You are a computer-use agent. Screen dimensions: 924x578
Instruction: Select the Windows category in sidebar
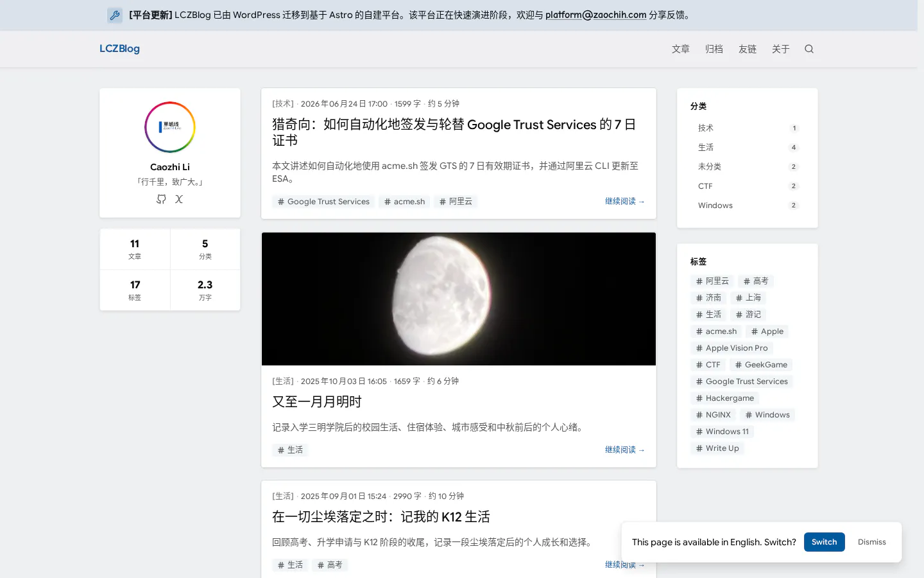click(x=748, y=206)
